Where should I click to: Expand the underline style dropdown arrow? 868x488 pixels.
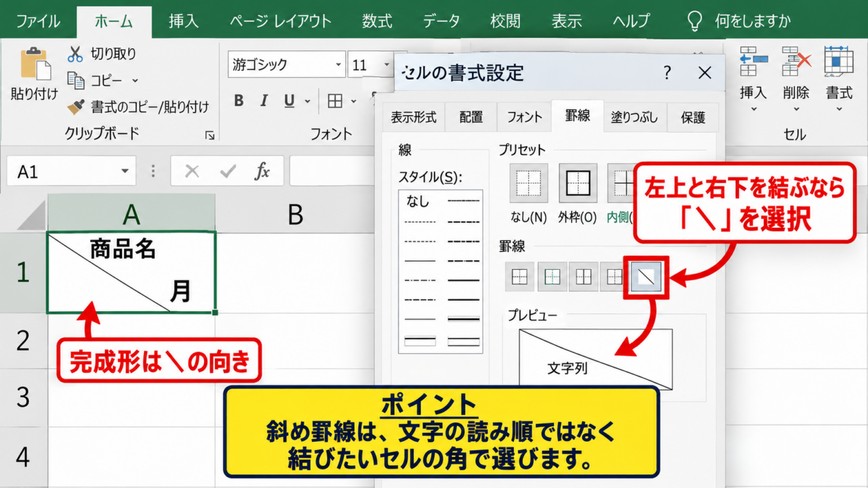(x=307, y=102)
